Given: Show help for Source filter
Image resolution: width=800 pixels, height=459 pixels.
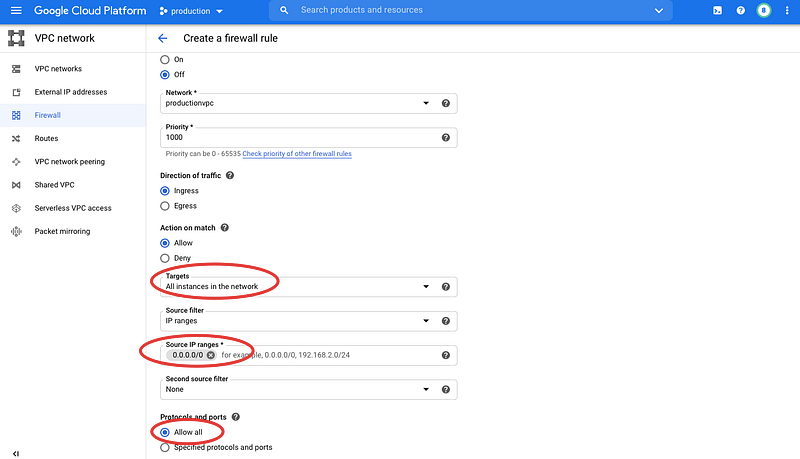Looking at the screenshot, I should coord(445,321).
